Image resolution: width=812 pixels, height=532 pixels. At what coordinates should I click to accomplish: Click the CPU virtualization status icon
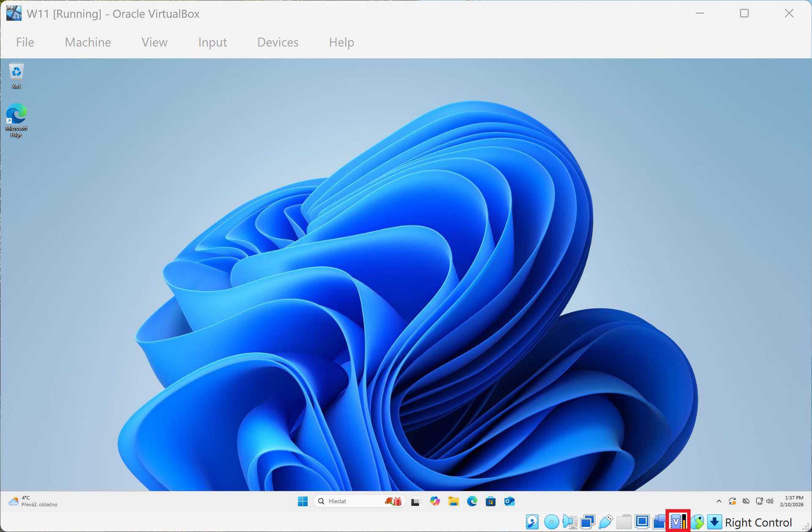[678, 522]
